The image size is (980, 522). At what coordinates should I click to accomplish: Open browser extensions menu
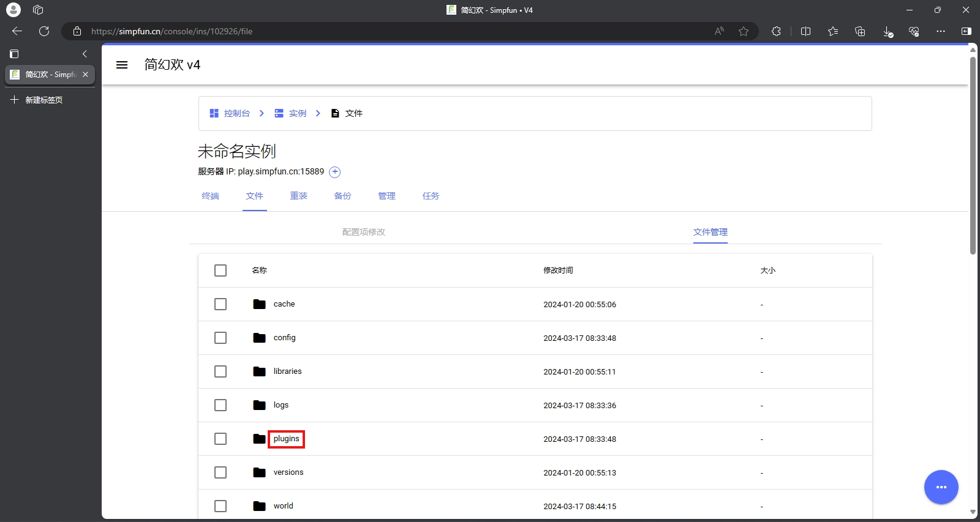pos(776,31)
